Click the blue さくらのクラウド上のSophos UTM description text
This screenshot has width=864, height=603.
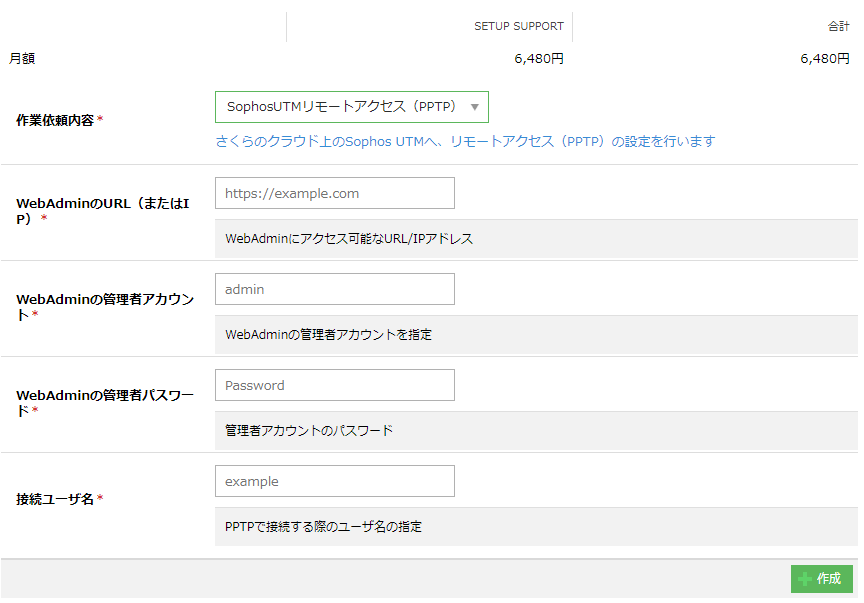pos(465,141)
